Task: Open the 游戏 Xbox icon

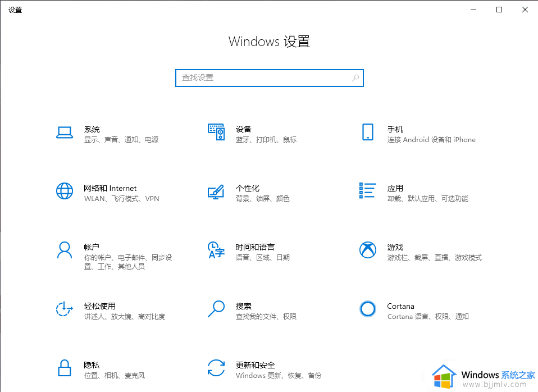Action: (x=368, y=250)
